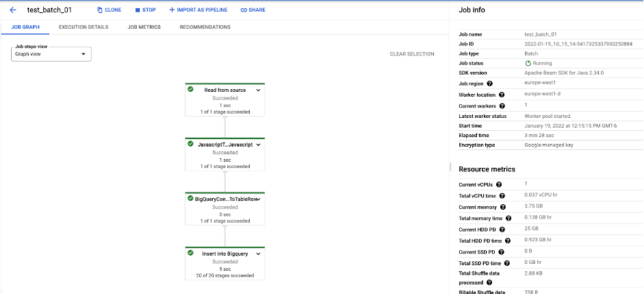Open help icon for Total Shuffle data processed
Screen dimensions: 644x294
[489, 282]
